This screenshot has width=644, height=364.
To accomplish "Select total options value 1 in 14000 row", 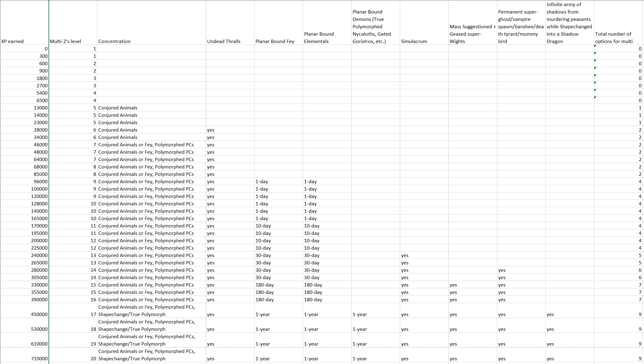I will pos(619,115).
